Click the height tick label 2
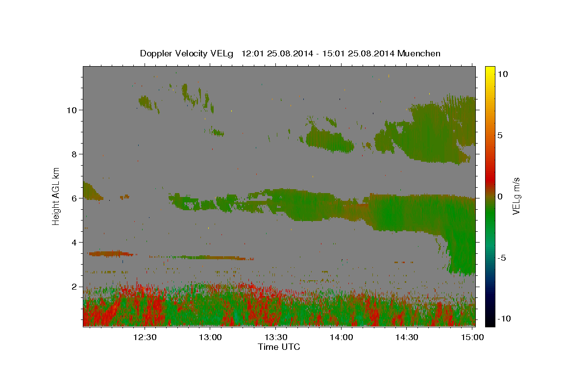 [x=73, y=286]
